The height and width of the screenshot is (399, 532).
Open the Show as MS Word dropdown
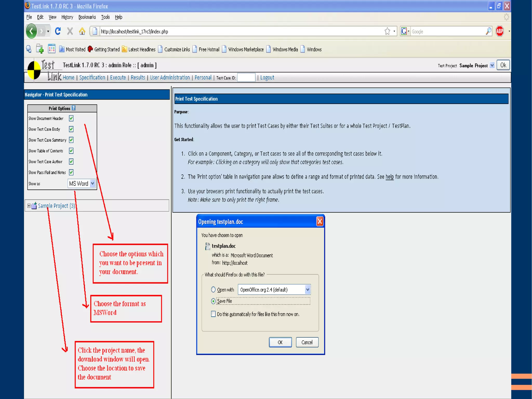click(82, 184)
